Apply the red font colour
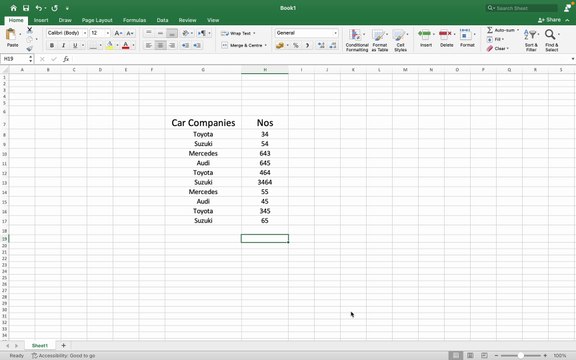Screen dimensions: 576x360 tap(126, 45)
